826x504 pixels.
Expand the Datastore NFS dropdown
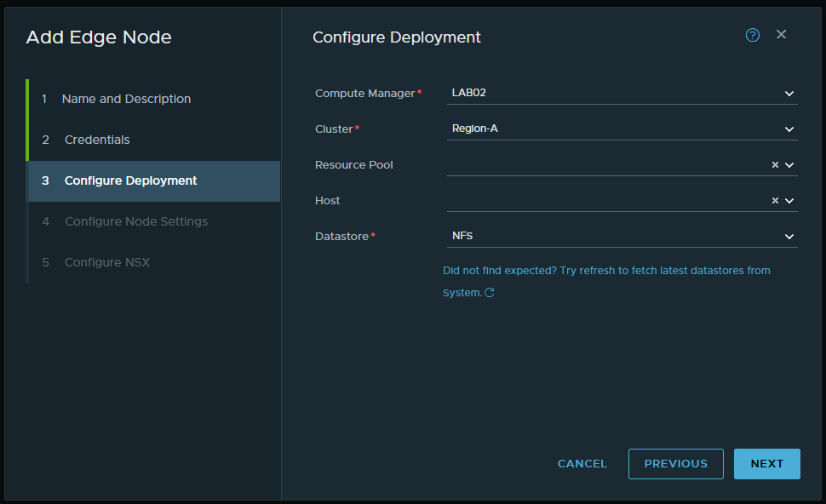click(789, 237)
